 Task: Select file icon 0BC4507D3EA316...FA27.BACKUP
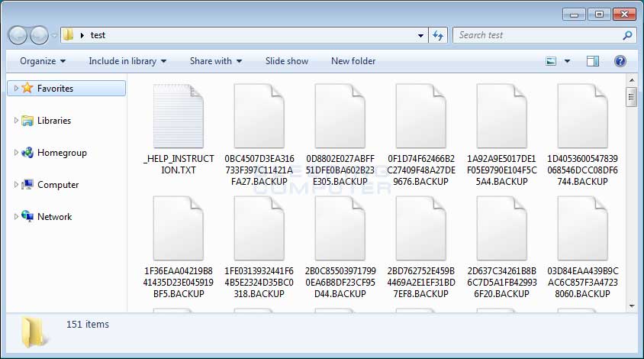click(x=259, y=116)
